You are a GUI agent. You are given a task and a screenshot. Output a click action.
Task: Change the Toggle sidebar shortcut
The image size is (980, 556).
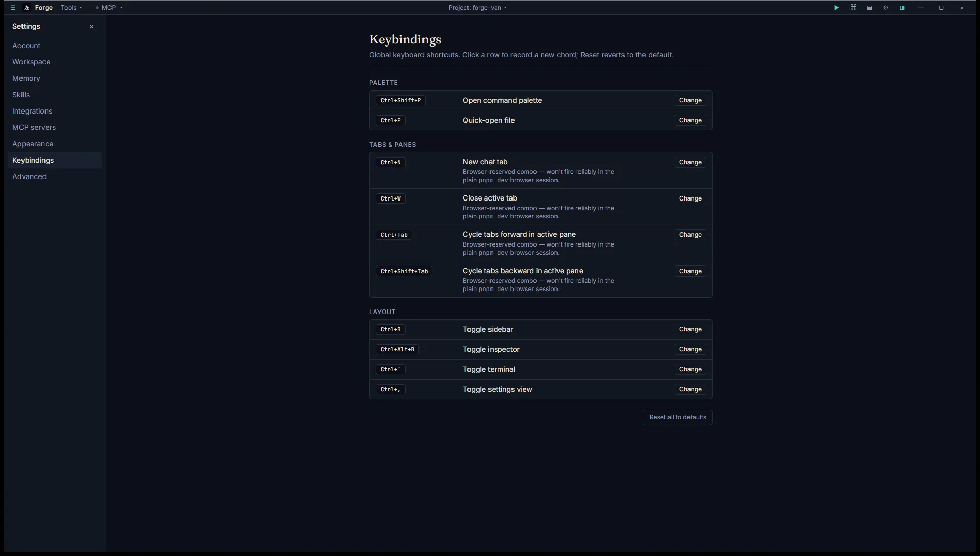point(690,329)
